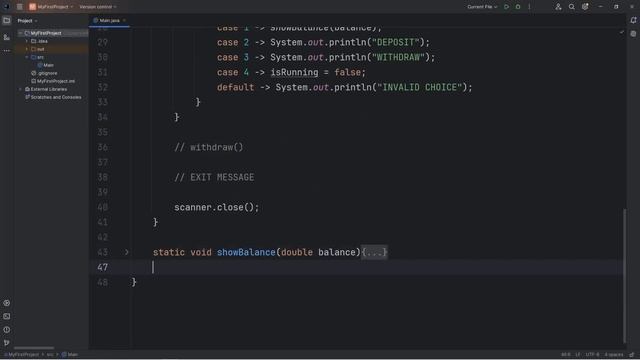Click line number 47 in gutter

[x=102, y=267]
